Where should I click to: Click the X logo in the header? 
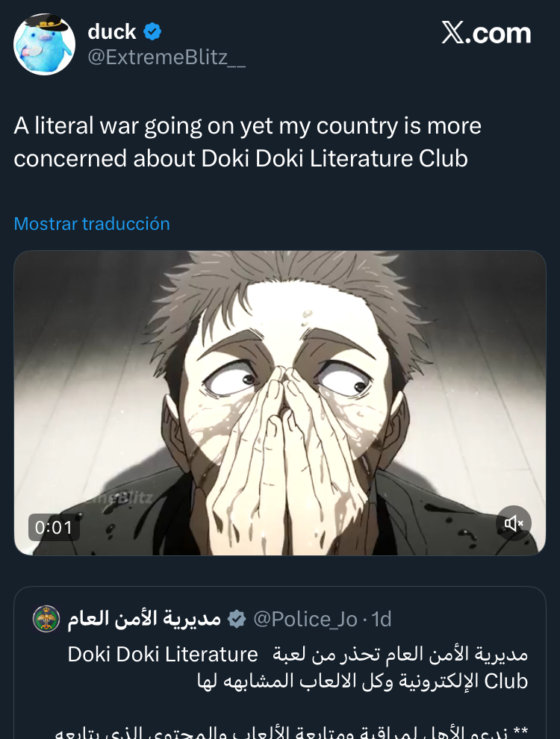point(452,33)
